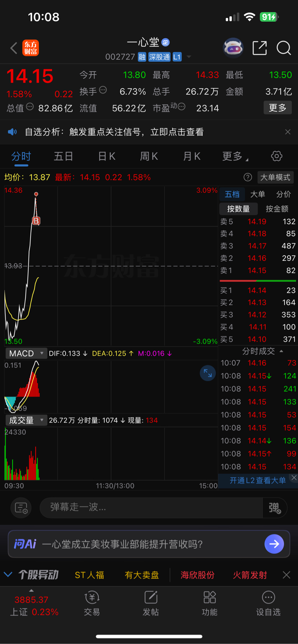The image size is (298, 644).
Task: Tap the 换手 info smiley icon
Action: 103,90
